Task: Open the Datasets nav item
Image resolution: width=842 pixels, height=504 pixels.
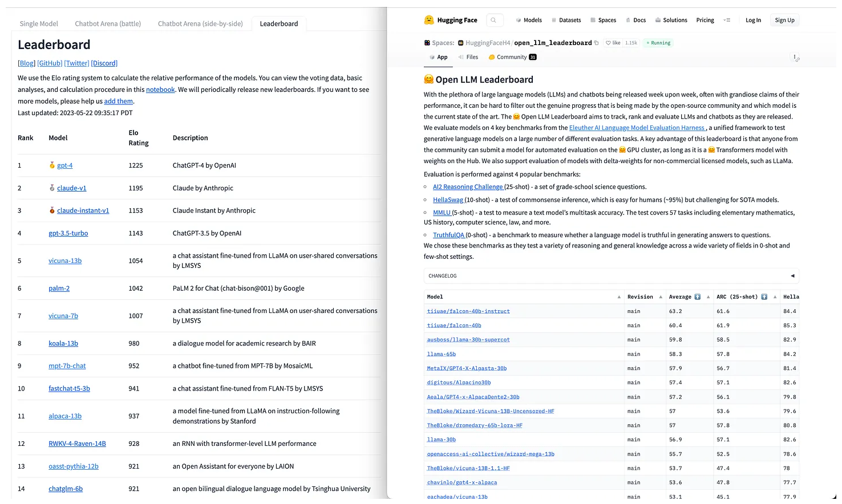Action: pyautogui.click(x=566, y=20)
